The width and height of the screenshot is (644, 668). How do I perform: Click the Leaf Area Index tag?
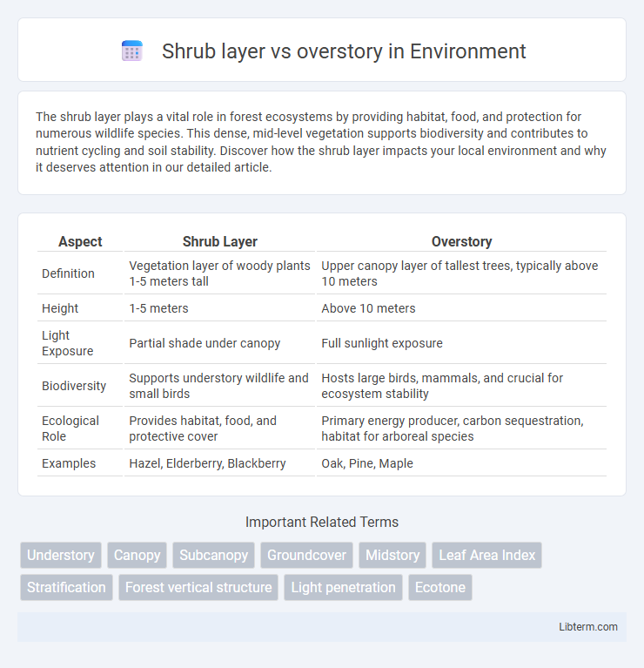pyautogui.click(x=487, y=555)
